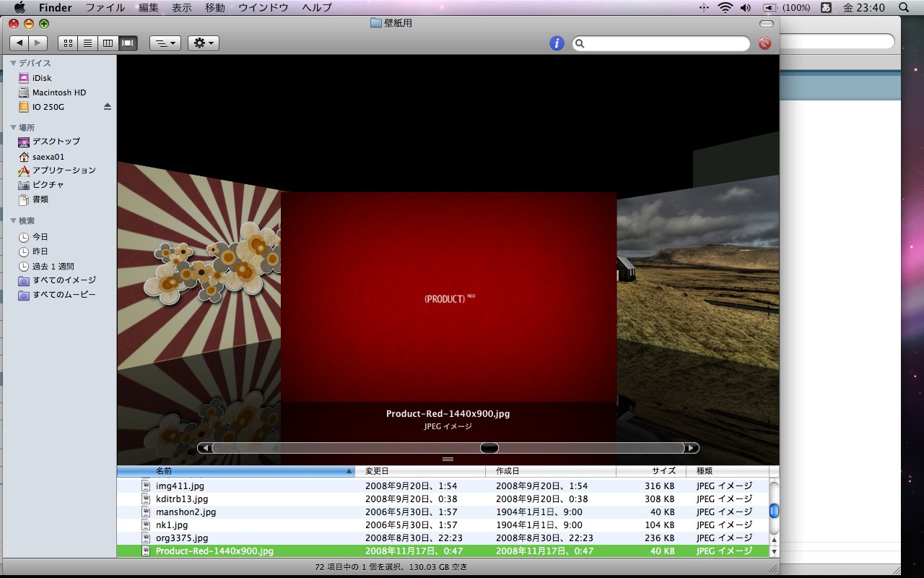This screenshot has width=924, height=578.
Task: Click the volume icon in menu bar
Action: point(746,8)
